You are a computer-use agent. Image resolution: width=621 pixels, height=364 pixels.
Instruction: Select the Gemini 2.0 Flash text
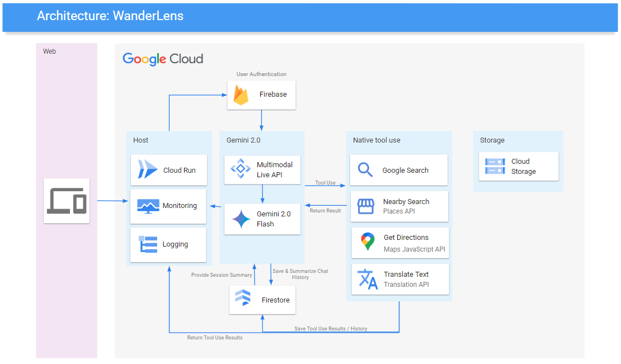click(x=274, y=219)
